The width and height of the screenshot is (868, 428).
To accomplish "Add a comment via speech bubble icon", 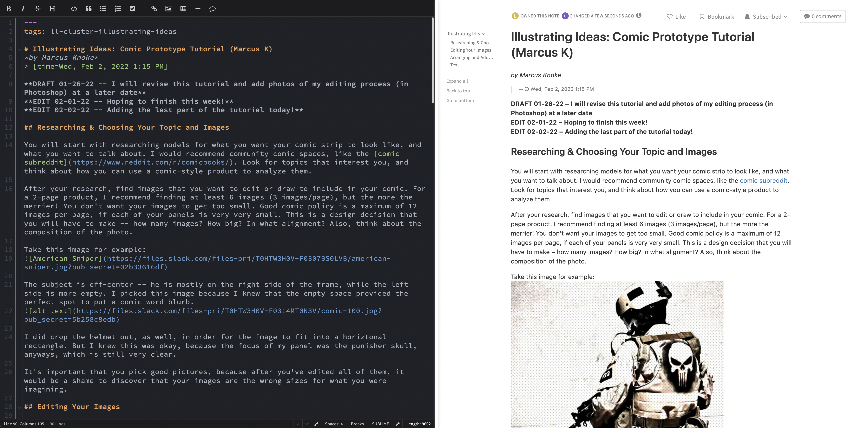I will pos(212,9).
